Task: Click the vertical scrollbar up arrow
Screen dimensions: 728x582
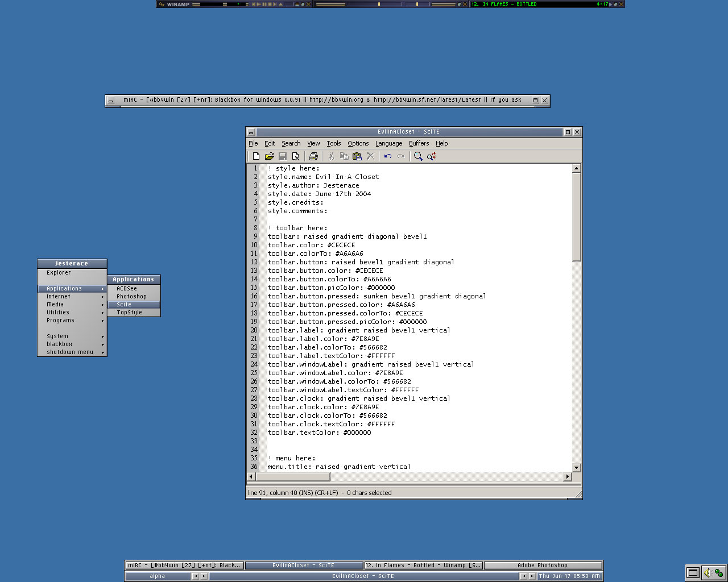Action: click(576, 168)
